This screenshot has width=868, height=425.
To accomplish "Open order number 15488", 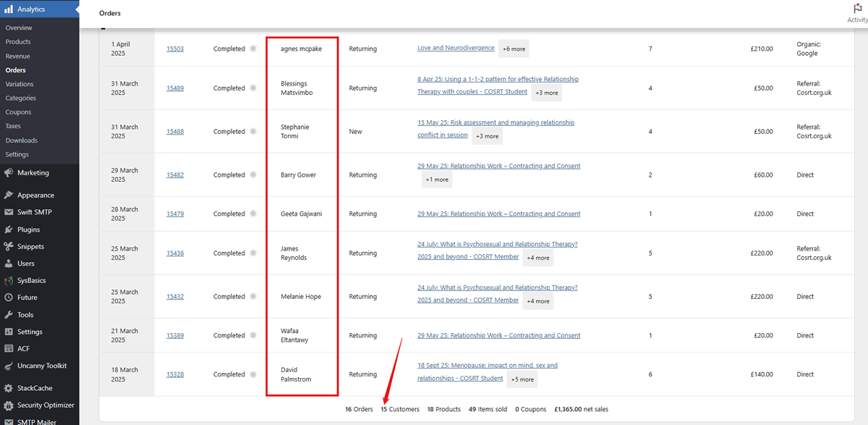I will point(175,132).
